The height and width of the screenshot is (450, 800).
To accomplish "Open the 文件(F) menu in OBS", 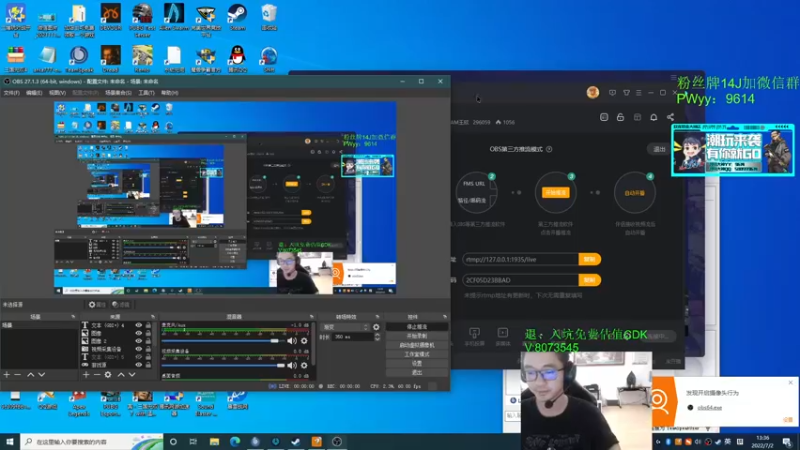I will pyautogui.click(x=11, y=93).
